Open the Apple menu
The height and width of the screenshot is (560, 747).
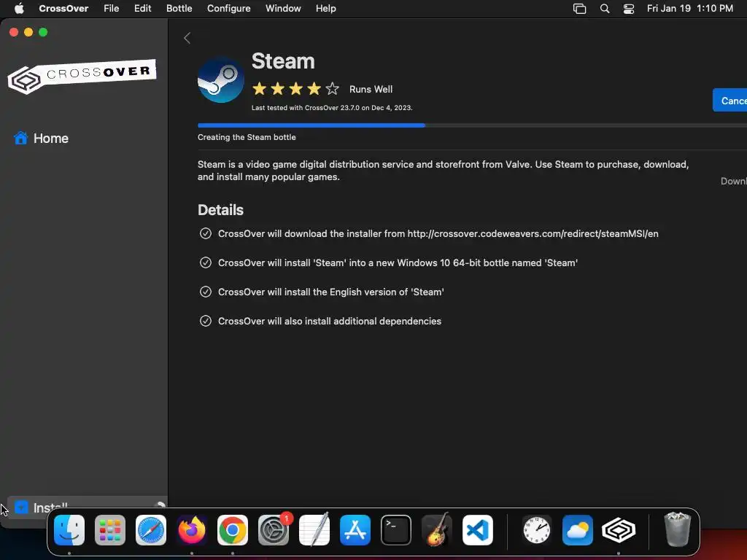click(x=19, y=9)
